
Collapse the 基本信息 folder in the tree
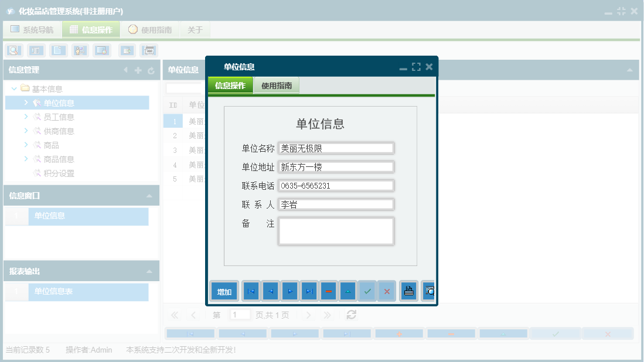(14, 88)
